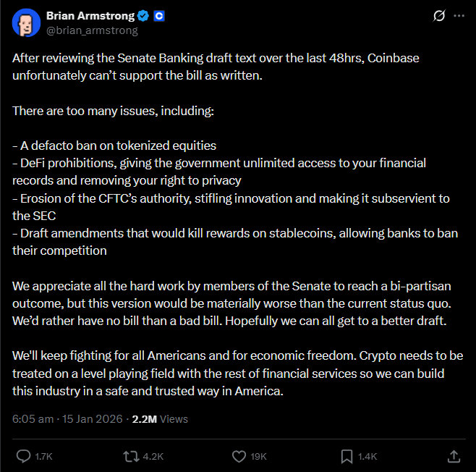The height and width of the screenshot is (472, 476).
Task: Like the post with the heart
Action: [239, 456]
